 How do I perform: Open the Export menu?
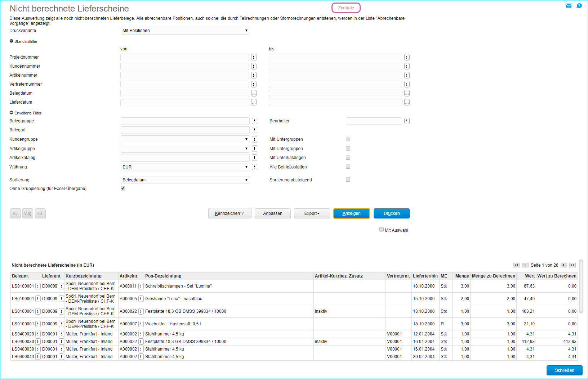[312, 213]
